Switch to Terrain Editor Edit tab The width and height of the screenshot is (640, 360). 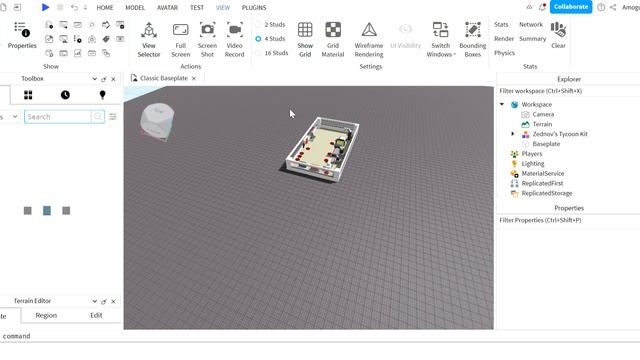[96, 316]
